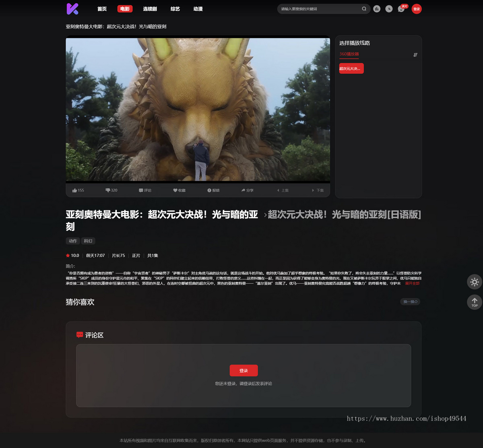The height and width of the screenshot is (448, 483).
Task: Open the 动作 genre tag
Action: [x=73, y=241]
